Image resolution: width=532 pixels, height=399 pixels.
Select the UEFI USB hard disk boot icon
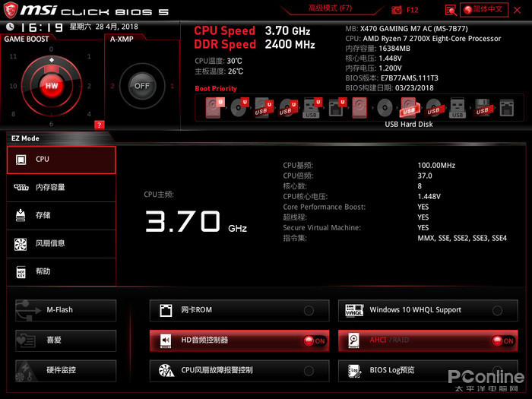click(x=264, y=108)
